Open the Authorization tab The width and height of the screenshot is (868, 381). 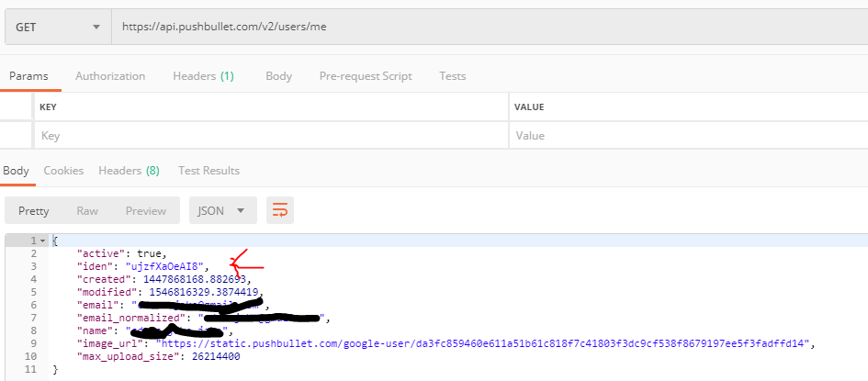coord(110,76)
